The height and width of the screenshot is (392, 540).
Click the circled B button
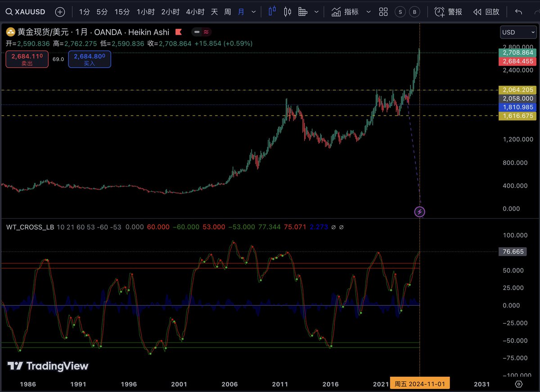pyautogui.click(x=414, y=12)
